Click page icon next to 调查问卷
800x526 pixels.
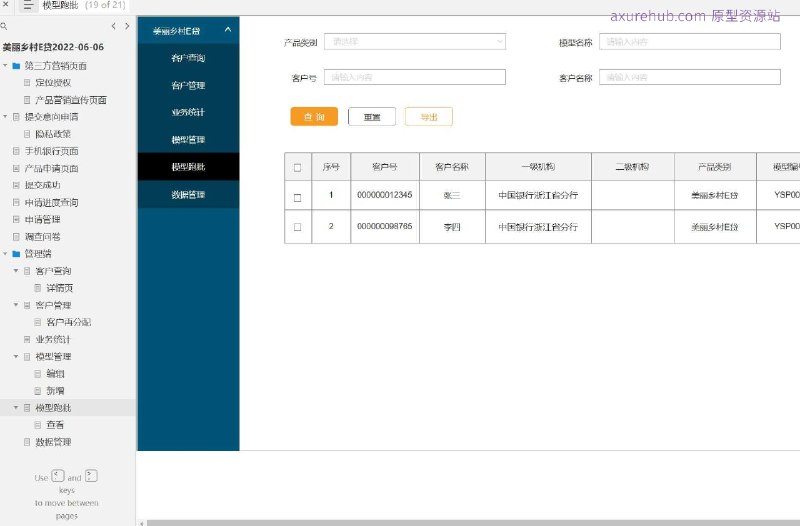pos(16,237)
